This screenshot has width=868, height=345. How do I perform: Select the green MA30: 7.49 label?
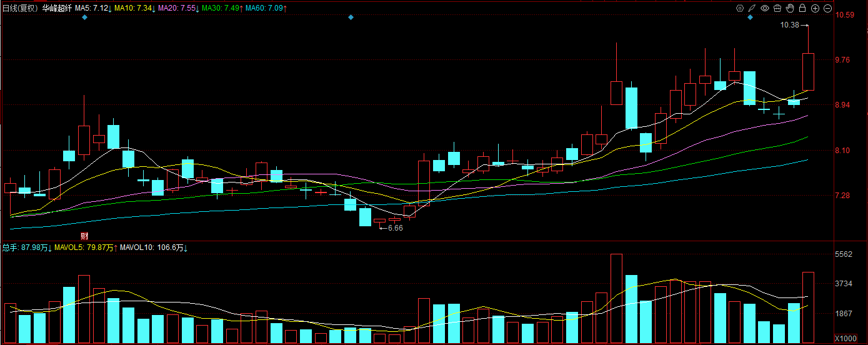(222, 8)
